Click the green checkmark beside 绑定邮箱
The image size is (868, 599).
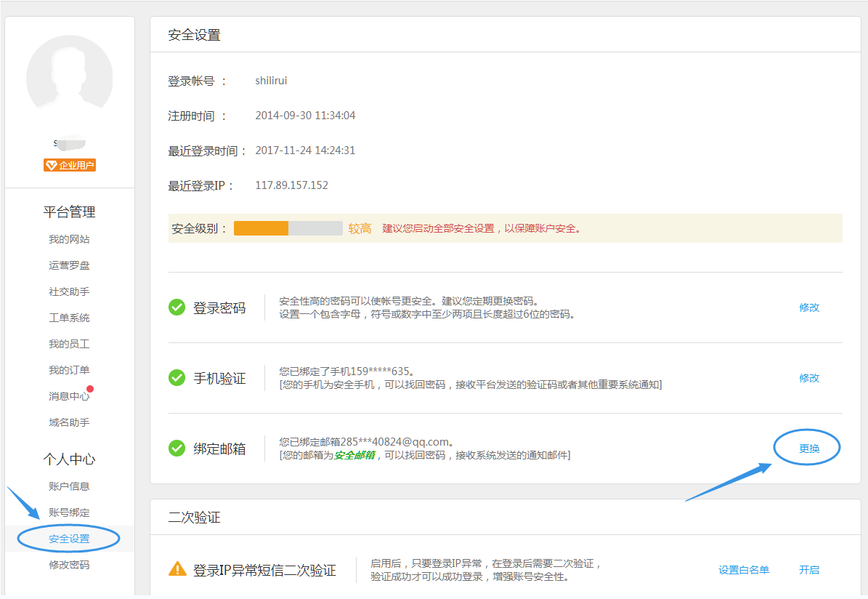point(177,449)
